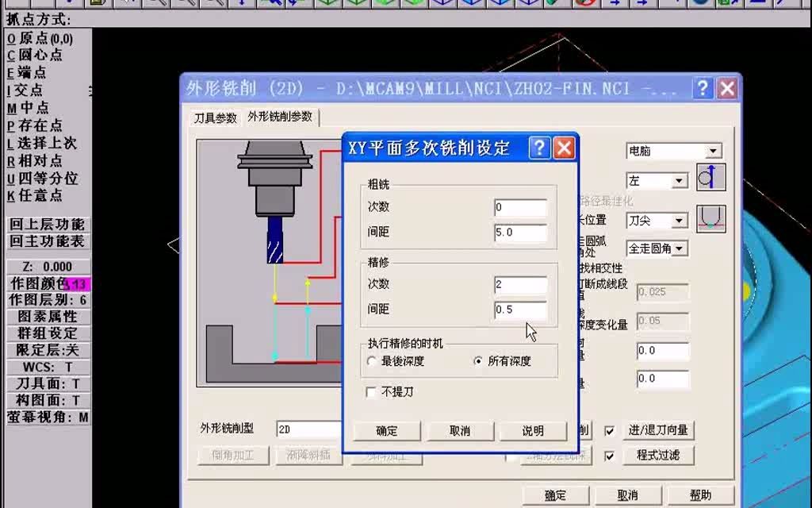Click 取消 in XY multi-pass dialog
812x508 pixels.
tap(460, 431)
